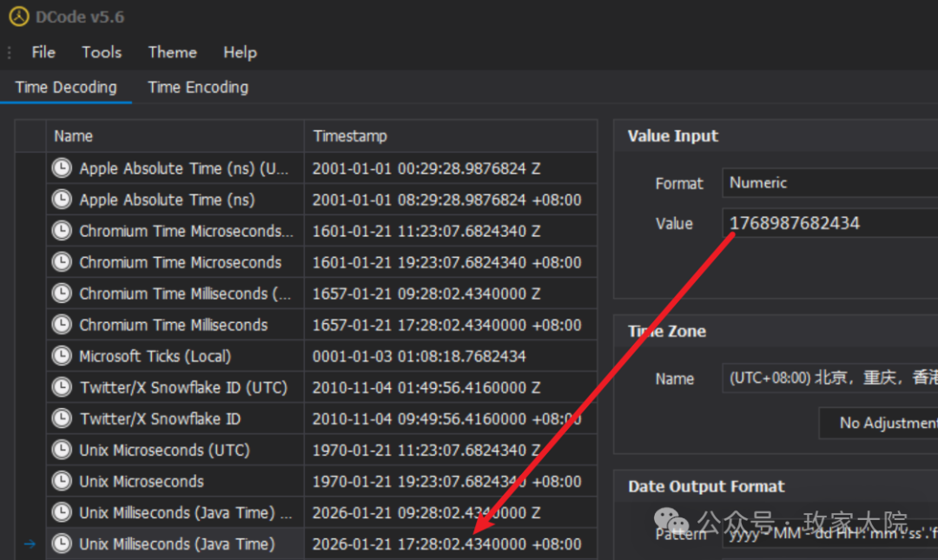The height and width of the screenshot is (560, 938).
Task: Click timestamp 0001-01-03 01:08:18.7682434
Action: click(419, 357)
